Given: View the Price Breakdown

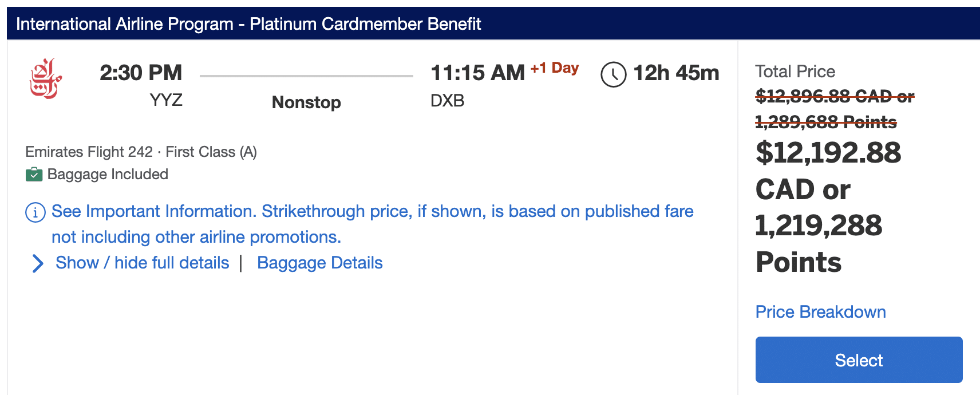Looking at the screenshot, I should (x=820, y=312).
